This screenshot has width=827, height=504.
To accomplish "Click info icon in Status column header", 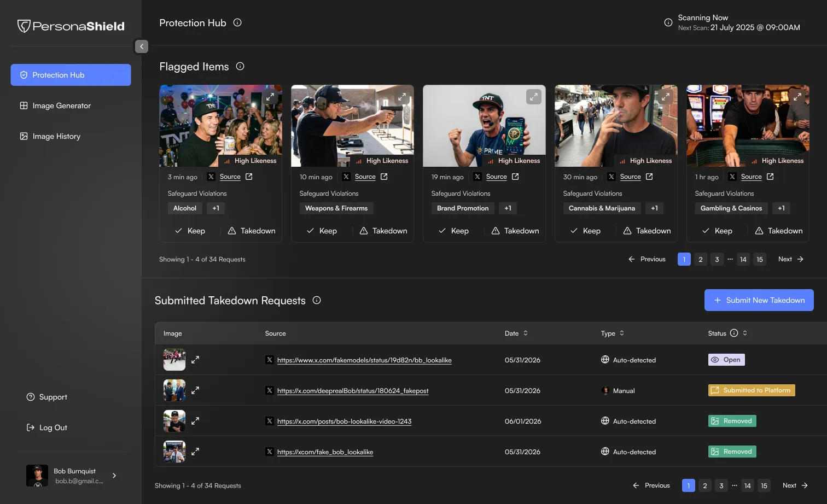I will [x=734, y=333].
